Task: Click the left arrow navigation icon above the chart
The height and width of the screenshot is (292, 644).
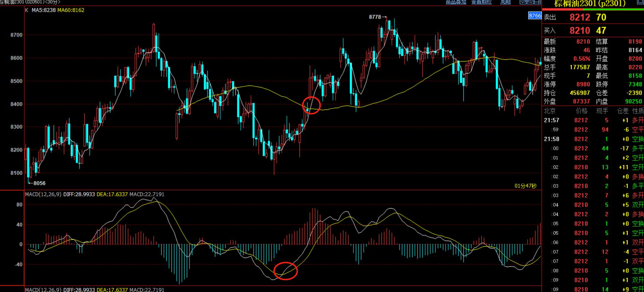Action: (x=522, y=2)
